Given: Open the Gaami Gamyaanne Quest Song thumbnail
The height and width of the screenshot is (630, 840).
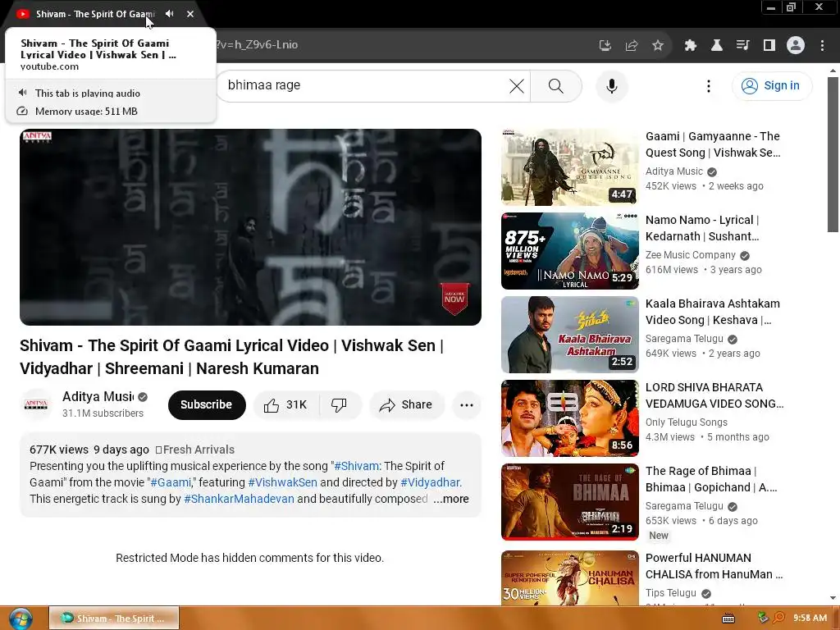Looking at the screenshot, I should tap(570, 167).
